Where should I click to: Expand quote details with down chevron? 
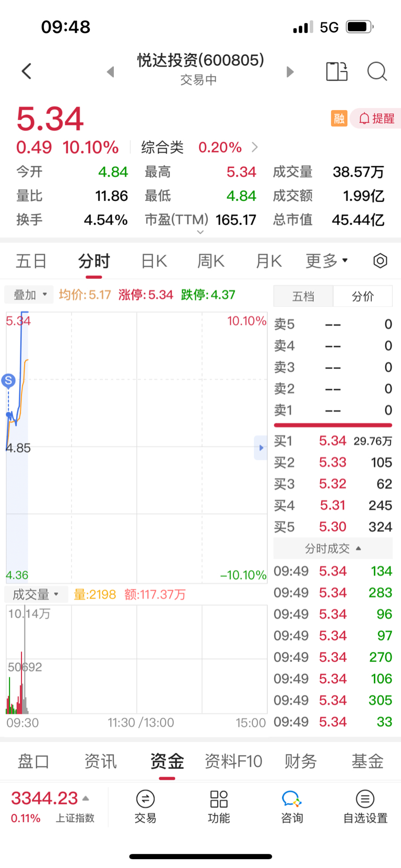click(x=200, y=232)
